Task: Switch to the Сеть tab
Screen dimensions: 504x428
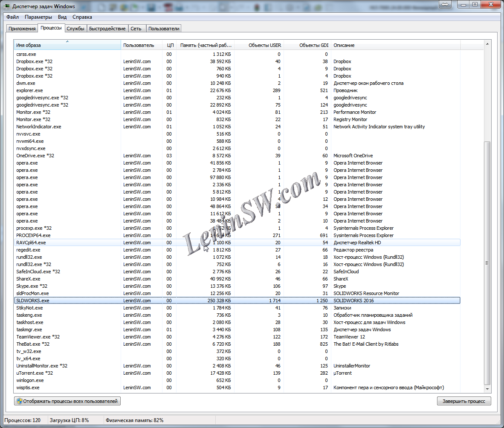Action: click(x=136, y=28)
